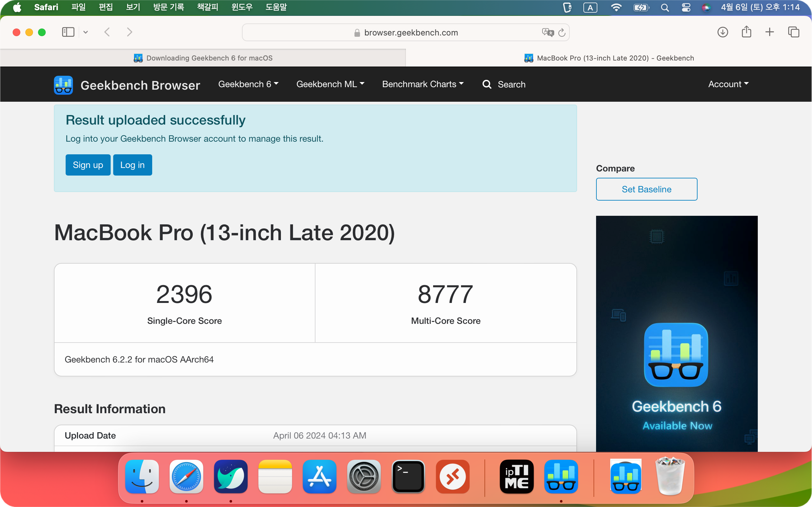812x507 pixels.
Task: Click the Set Baseline button
Action: [x=646, y=189]
